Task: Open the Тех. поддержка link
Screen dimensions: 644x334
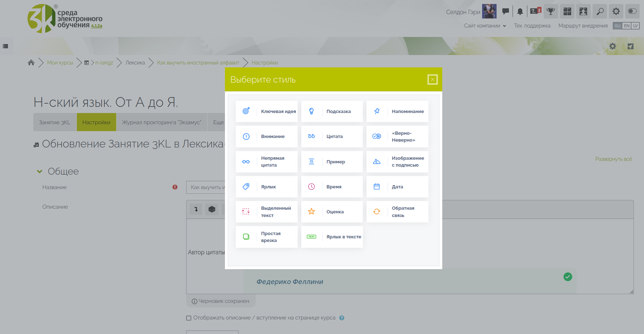Action: (x=532, y=26)
